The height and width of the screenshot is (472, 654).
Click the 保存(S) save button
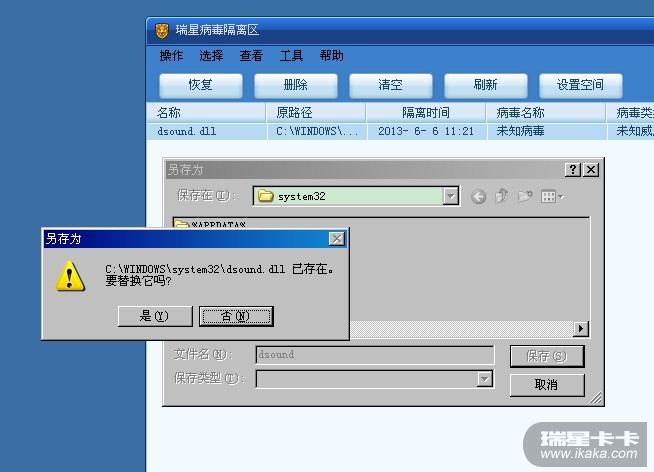pos(547,356)
